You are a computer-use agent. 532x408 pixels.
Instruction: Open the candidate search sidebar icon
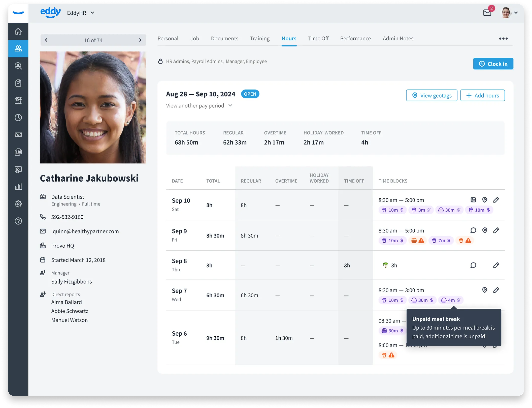[x=18, y=66]
